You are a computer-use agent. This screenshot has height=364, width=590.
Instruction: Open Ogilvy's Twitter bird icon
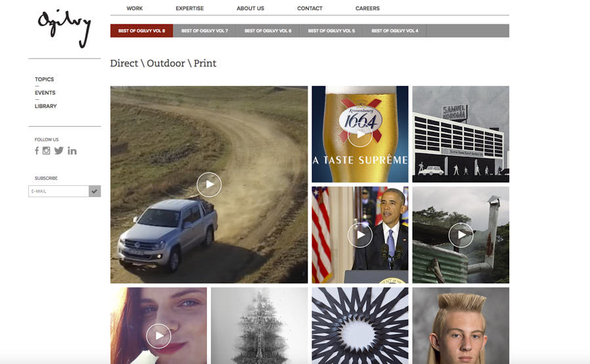click(x=58, y=150)
